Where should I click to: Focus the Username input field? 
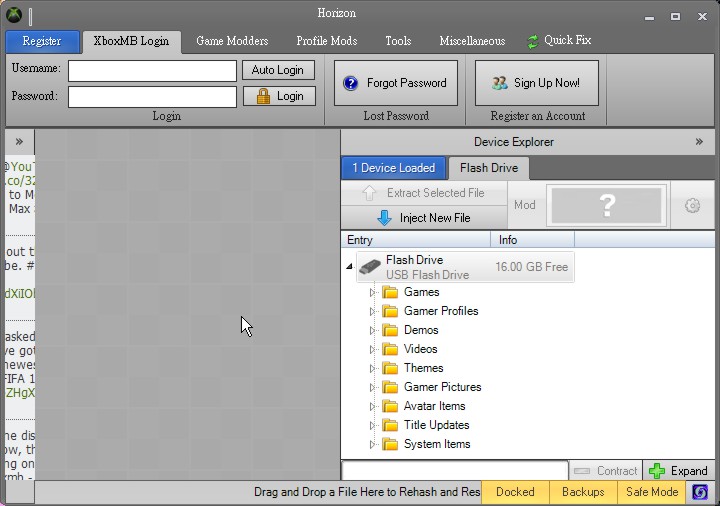[x=152, y=71]
